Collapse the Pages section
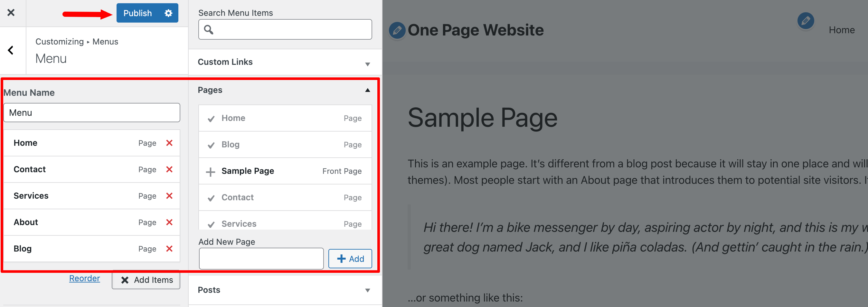868x307 pixels. [285, 90]
